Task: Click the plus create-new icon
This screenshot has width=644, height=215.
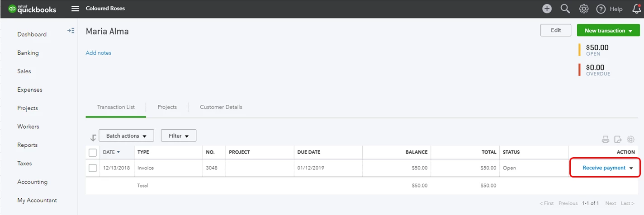Action: (547, 9)
